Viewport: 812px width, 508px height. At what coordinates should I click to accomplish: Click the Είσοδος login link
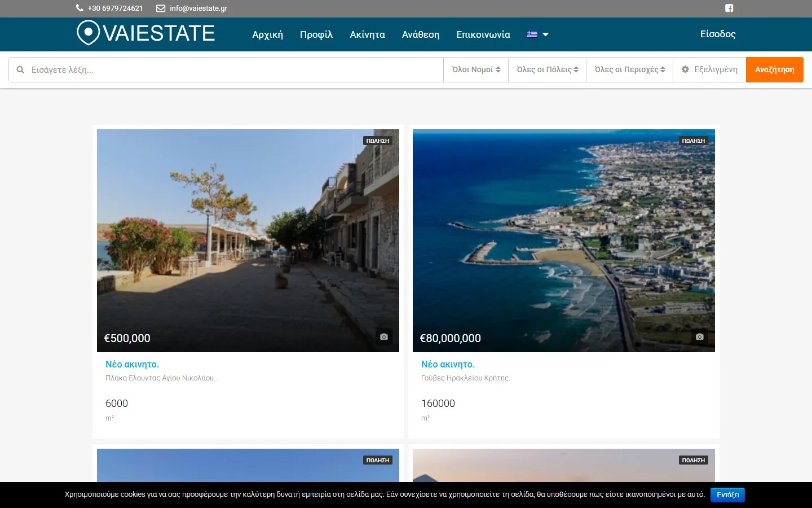point(718,34)
